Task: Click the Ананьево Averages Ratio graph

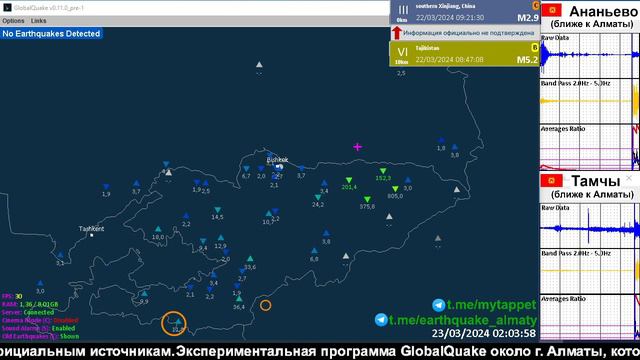Action: (590, 147)
